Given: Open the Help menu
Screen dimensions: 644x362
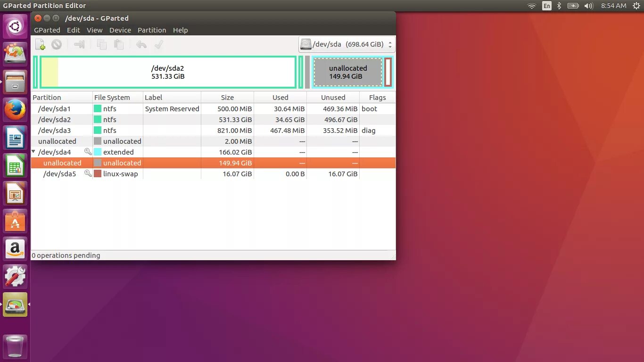Looking at the screenshot, I should 181,30.
